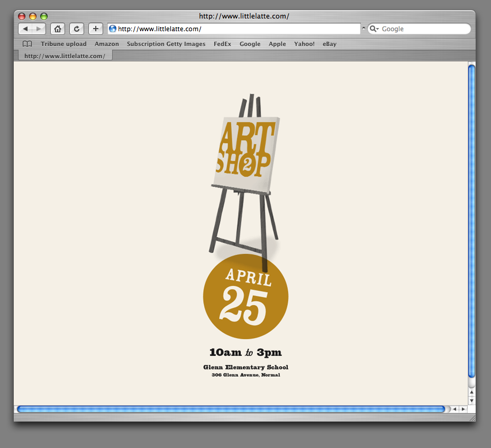Click the window resize grip corner
The image size is (491, 448).
point(472,418)
